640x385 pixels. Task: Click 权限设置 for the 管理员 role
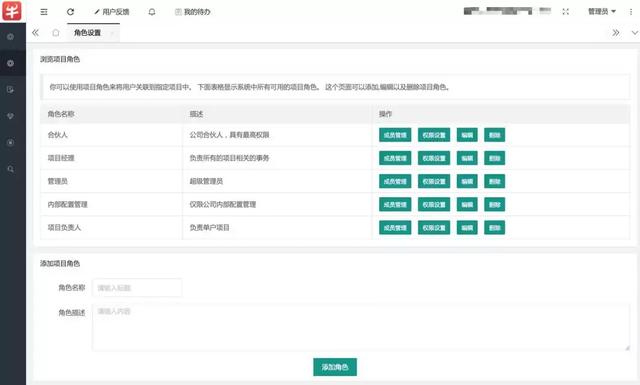pos(434,181)
